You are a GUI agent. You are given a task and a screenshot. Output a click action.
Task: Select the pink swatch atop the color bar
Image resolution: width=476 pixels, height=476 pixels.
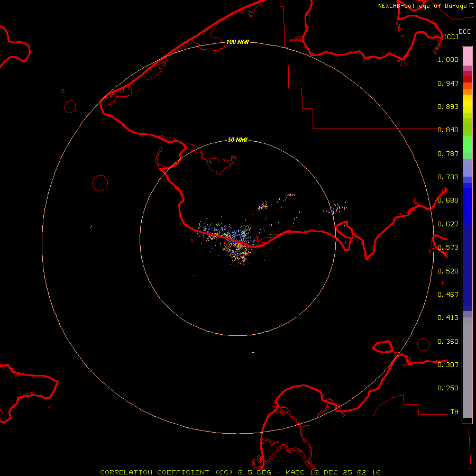coord(467,56)
